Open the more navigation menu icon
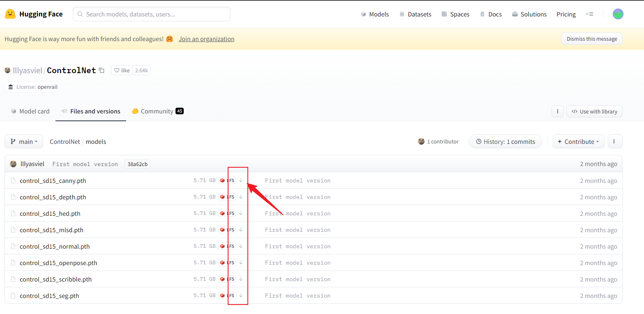 pyautogui.click(x=590, y=14)
